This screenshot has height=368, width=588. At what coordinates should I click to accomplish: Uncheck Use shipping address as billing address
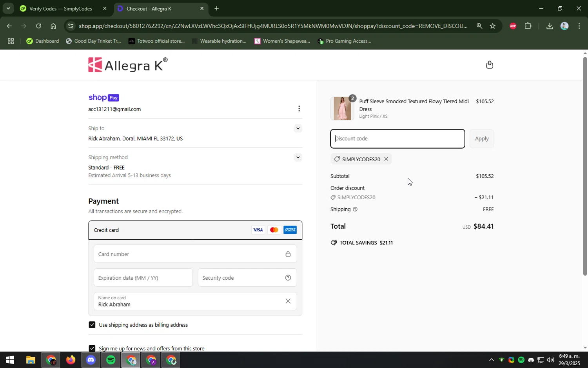point(92,325)
